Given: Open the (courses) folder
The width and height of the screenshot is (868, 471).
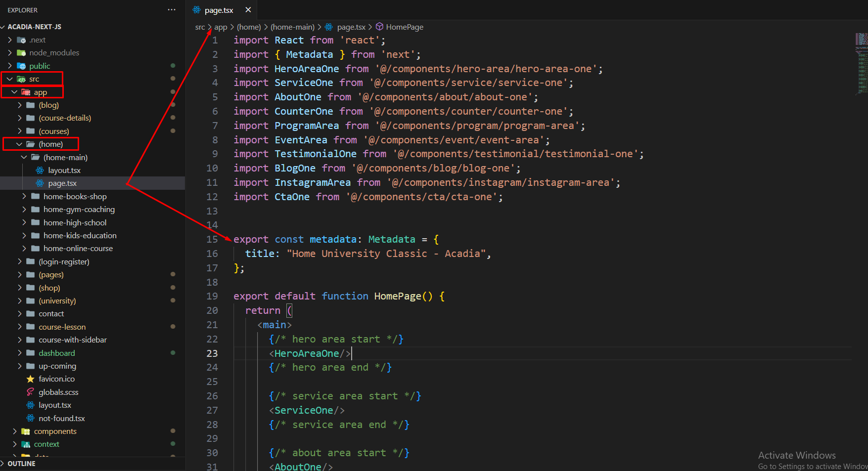Looking at the screenshot, I should [x=54, y=131].
